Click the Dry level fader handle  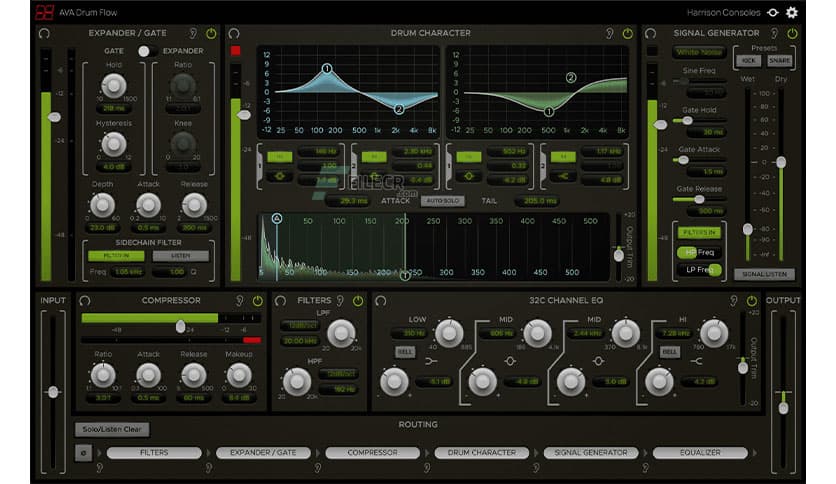click(781, 162)
